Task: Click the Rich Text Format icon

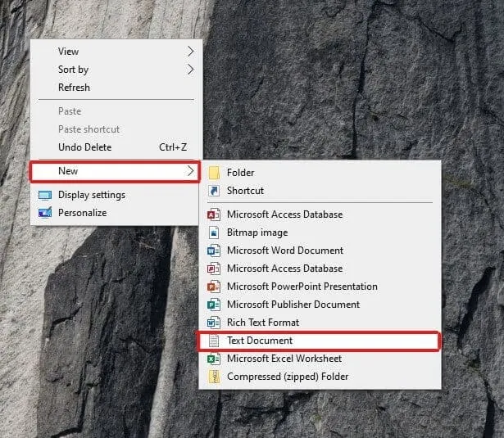Action: pyautogui.click(x=214, y=322)
